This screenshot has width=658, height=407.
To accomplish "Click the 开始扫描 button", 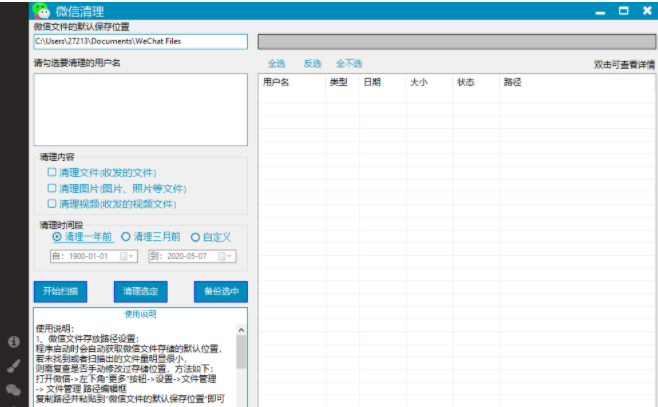I will pos(60,292).
